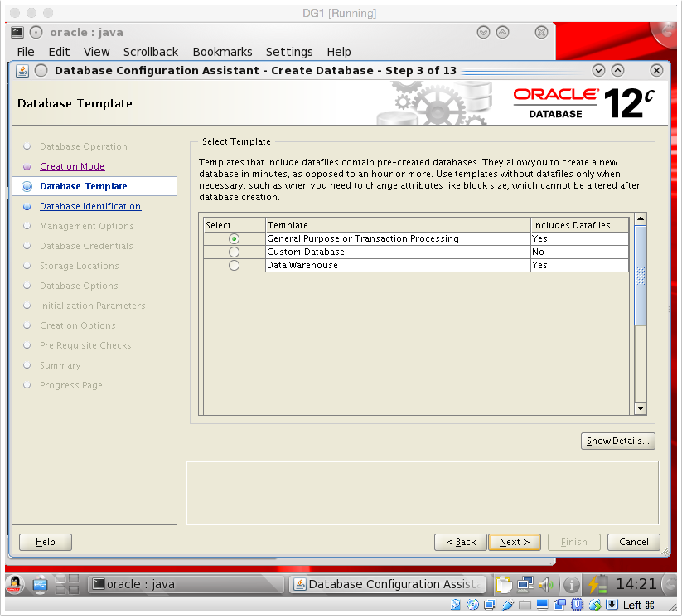The width and height of the screenshot is (682, 616).
Task: Select the Data Warehouse template radio button
Action: click(x=234, y=265)
